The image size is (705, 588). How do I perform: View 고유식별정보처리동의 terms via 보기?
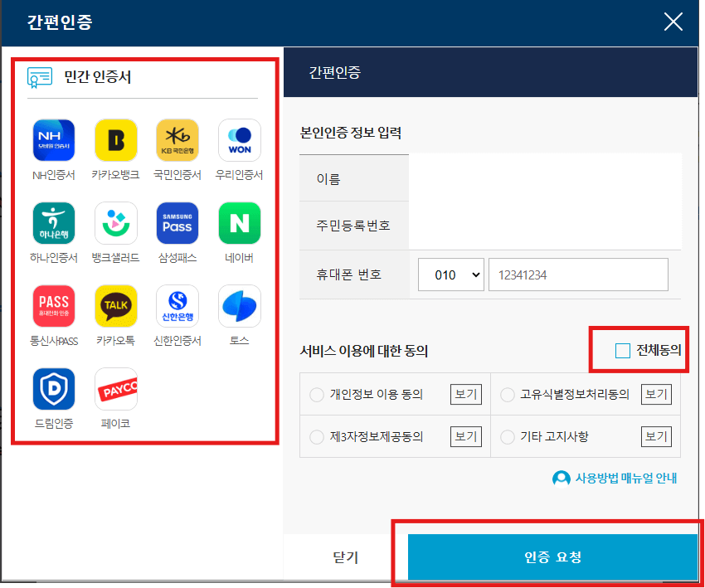tap(656, 394)
